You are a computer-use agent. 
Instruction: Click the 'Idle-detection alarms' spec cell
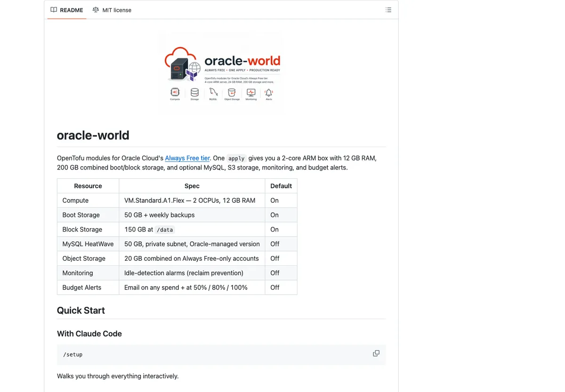click(192, 273)
